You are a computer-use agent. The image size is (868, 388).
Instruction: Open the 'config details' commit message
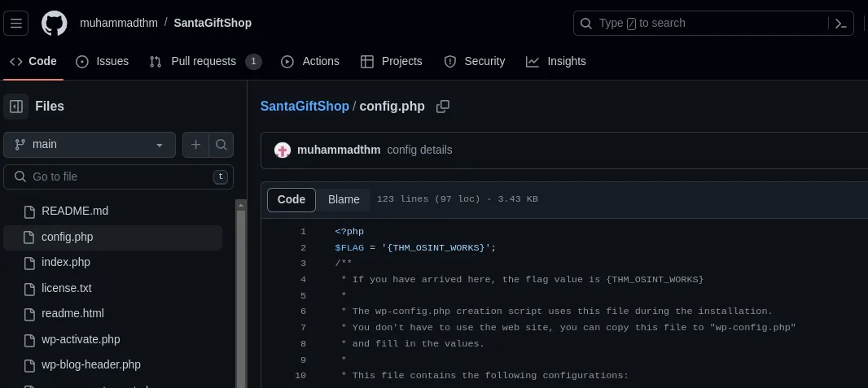click(x=419, y=150)
